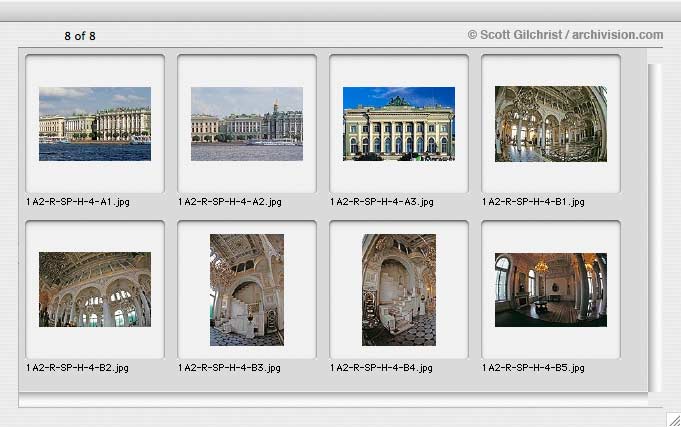Open thumbnail for 1A2-R-SP-H-4-B1.jpg
The image size is (681, 427).
point(551,124)
